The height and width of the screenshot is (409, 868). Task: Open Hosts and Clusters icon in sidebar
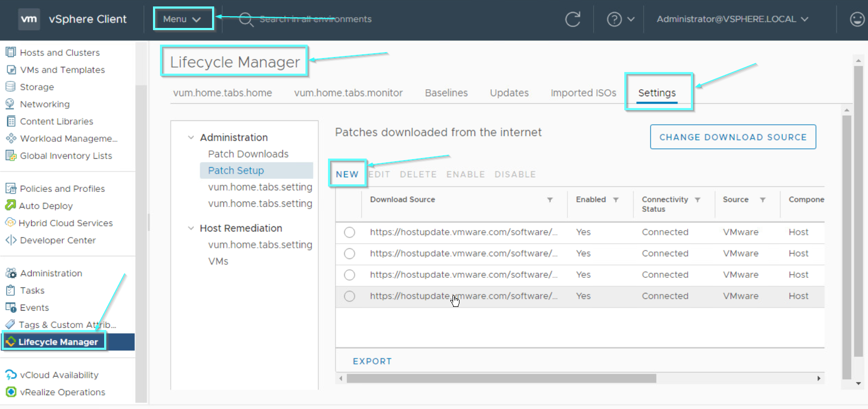pyautogui.click(x=10, y=52)
